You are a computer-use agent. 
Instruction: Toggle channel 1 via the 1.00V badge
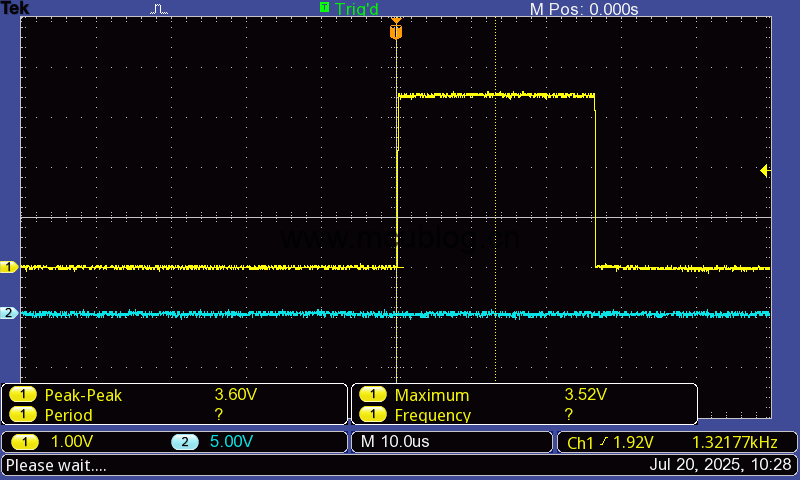tap(23, 442)
